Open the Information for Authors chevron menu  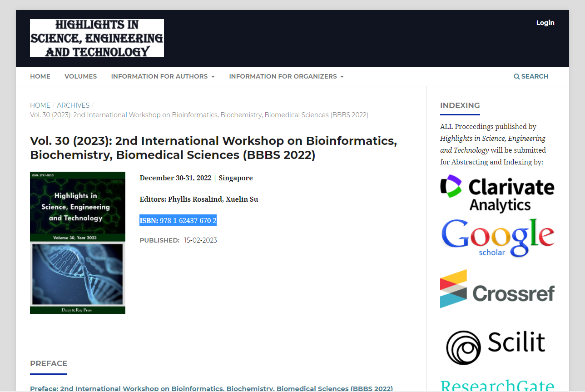click(x=213, y=76)
